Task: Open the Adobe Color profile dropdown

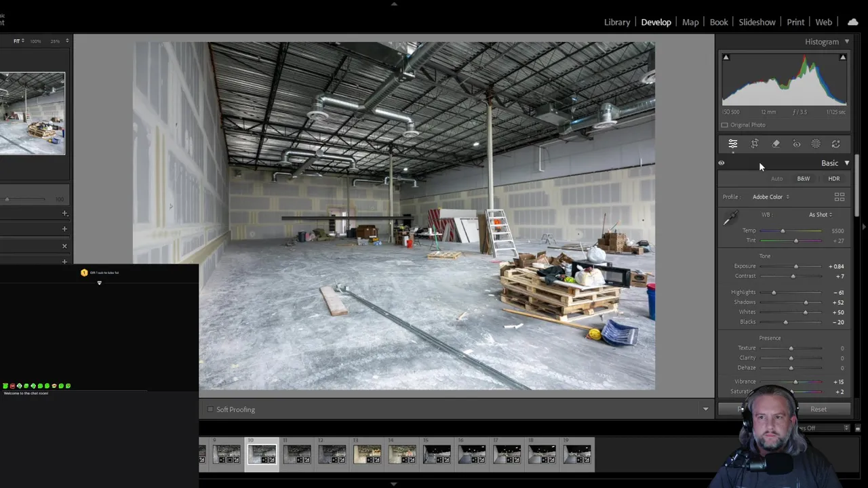Action: click(771, 197)
